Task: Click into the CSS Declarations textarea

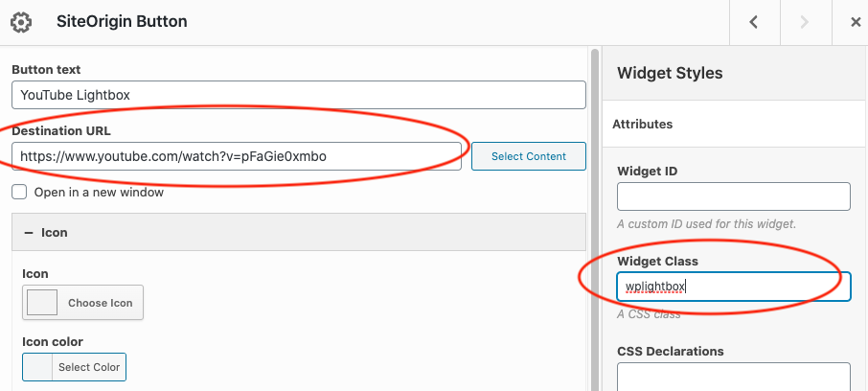Action: (734, 377)
